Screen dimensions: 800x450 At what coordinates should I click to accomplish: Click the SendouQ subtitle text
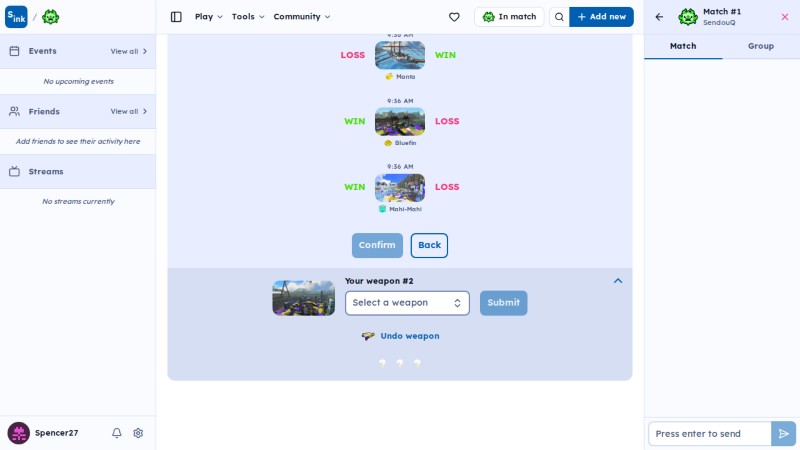(719, 23)
